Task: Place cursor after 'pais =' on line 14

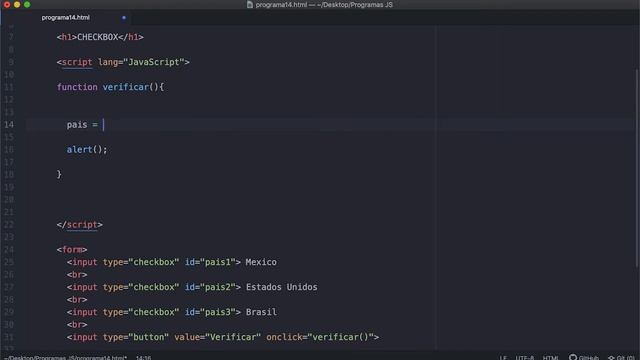Action: [103, 124]
